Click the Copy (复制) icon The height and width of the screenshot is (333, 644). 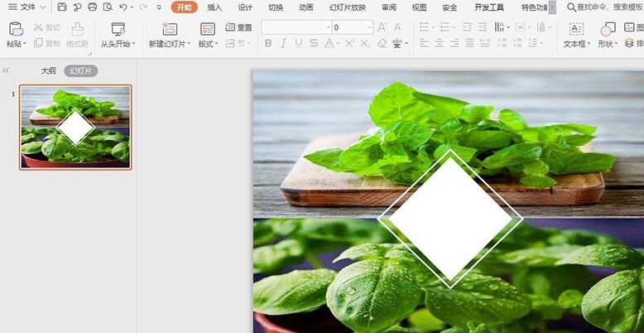pyautogui.click(x=38, y=42)
